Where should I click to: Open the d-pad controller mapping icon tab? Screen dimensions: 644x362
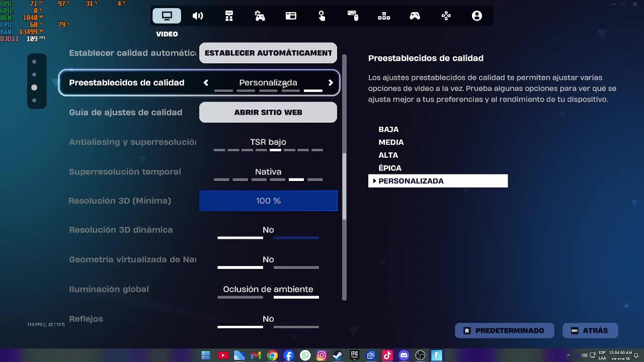click(x=446, y=16)
